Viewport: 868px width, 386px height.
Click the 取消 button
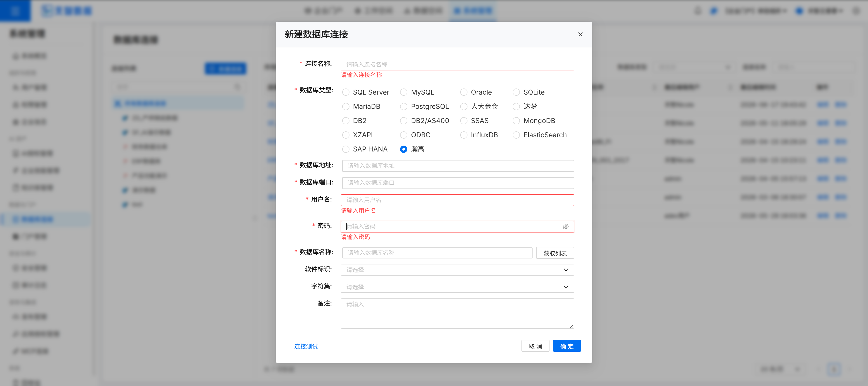pyautogui.click(x=535, y=346)
